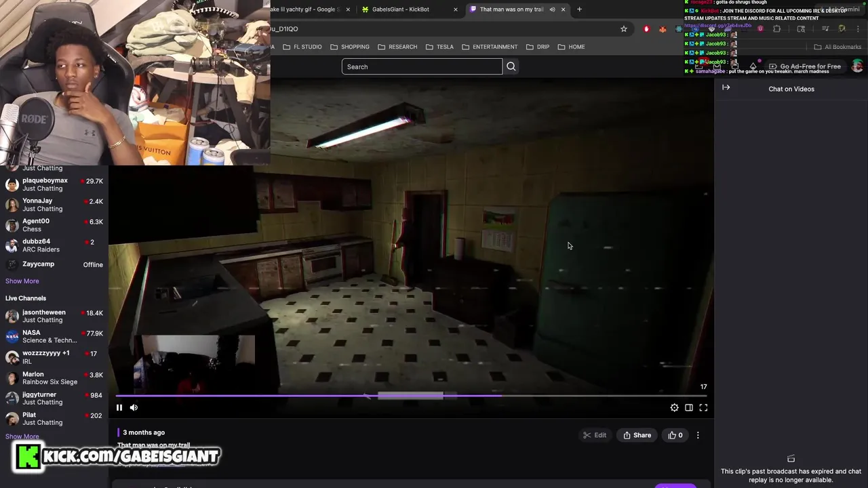Open the NASA Science & Technology channel
868x488 pixels.
54,337
